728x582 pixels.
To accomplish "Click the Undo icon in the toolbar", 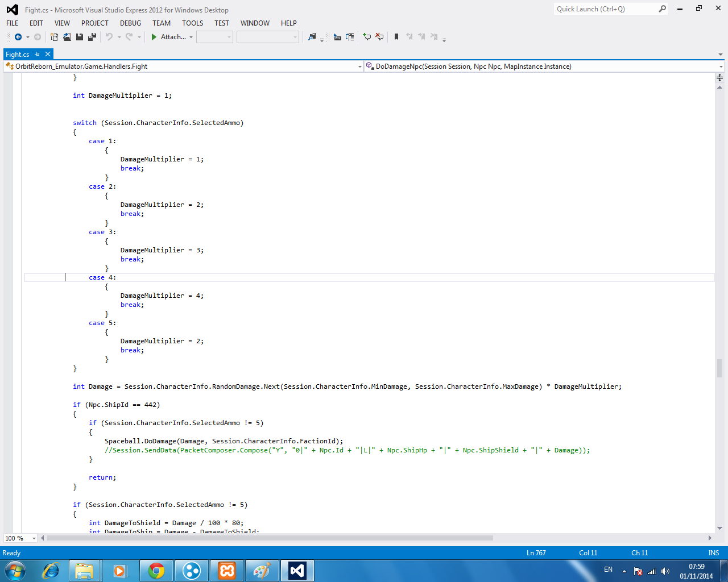I will [111, 37].
